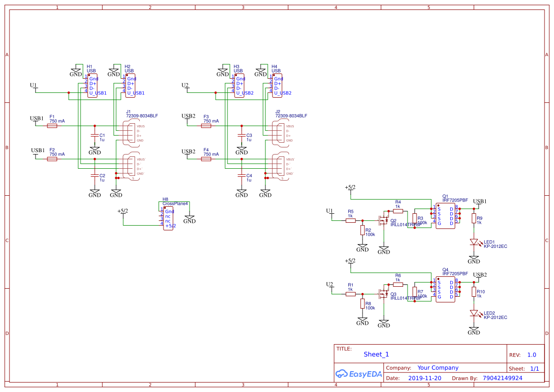This screenshot has height=392, width=554.
Task: Click the sheet number 1/1
Action: [535, 368]
